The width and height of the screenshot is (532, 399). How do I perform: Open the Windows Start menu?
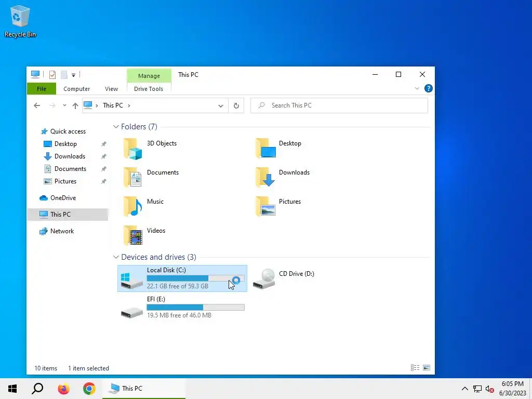pos(12,389)
